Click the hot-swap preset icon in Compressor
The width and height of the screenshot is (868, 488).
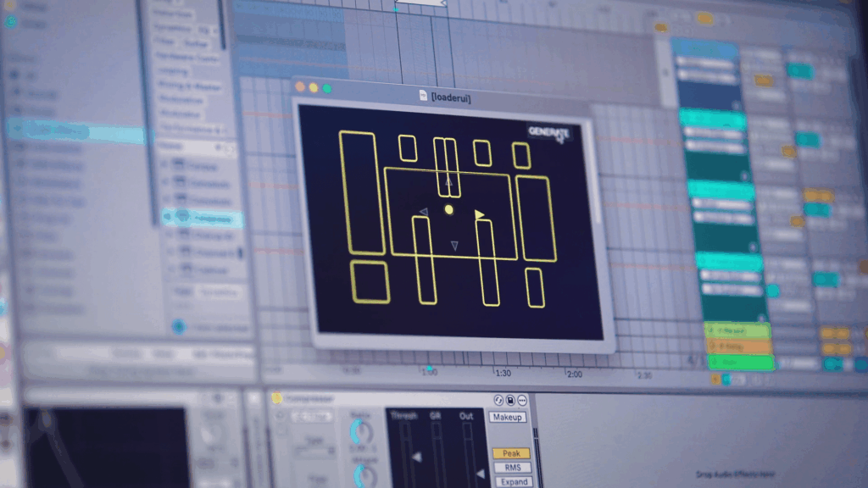tap(498, 400)
